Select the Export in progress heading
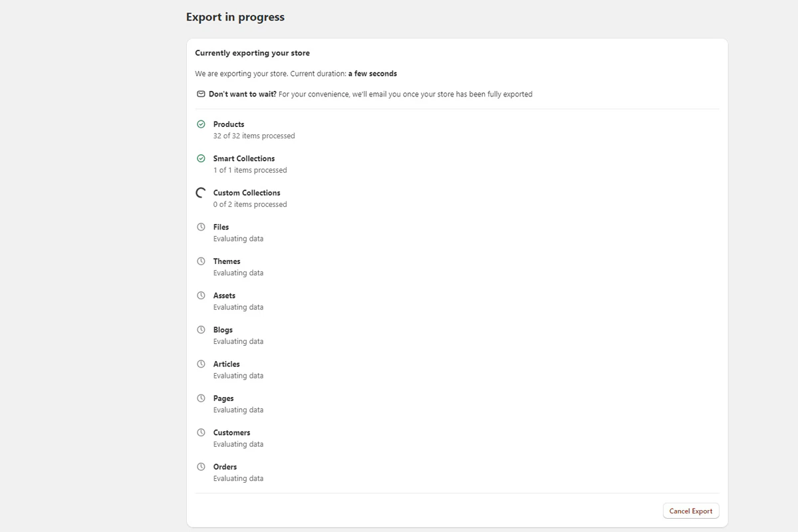The image size is (798, 532). pyautogui.click(x=235, y=17)
